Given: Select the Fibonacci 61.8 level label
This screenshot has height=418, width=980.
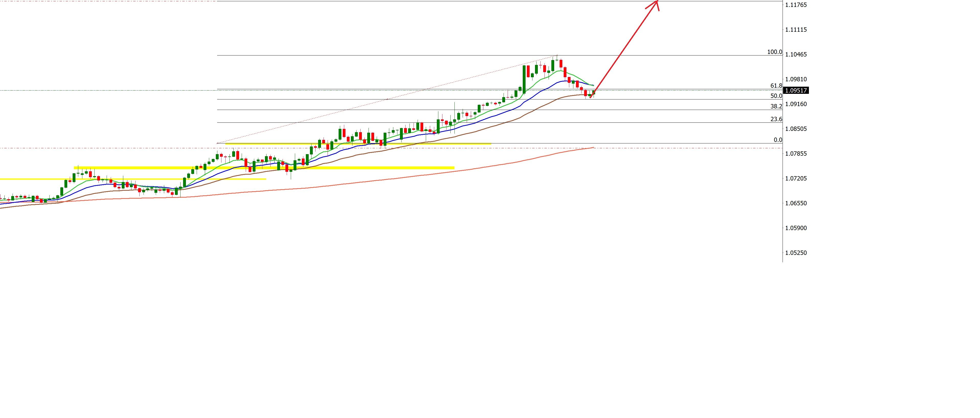Looking at the screenshot, I should point(776,86).
